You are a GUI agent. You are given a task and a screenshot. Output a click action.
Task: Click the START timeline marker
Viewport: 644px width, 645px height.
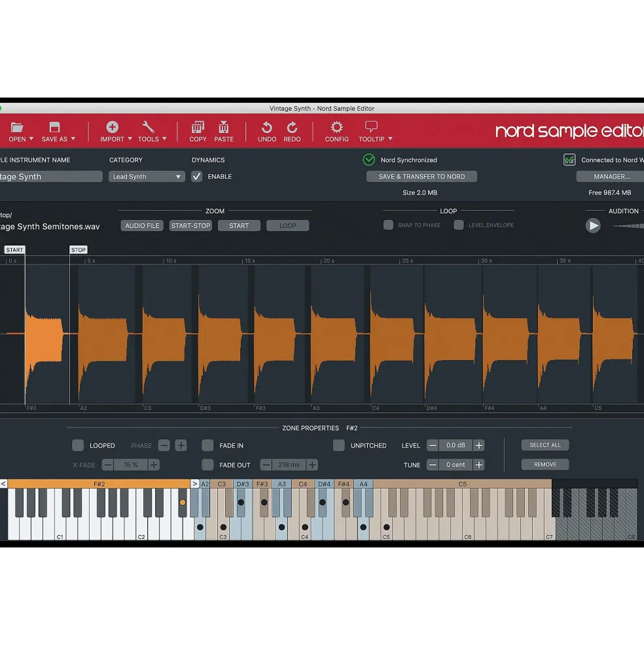click(14, 249)
